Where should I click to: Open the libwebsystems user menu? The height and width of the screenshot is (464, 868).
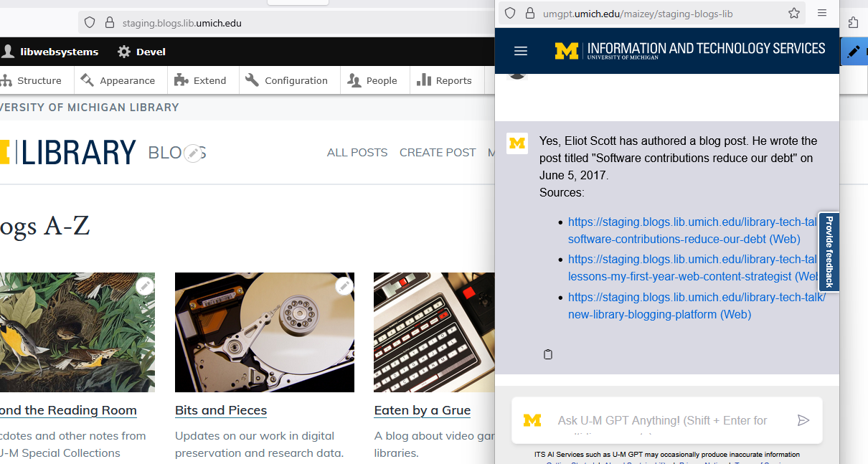click(x=50, y=52)
